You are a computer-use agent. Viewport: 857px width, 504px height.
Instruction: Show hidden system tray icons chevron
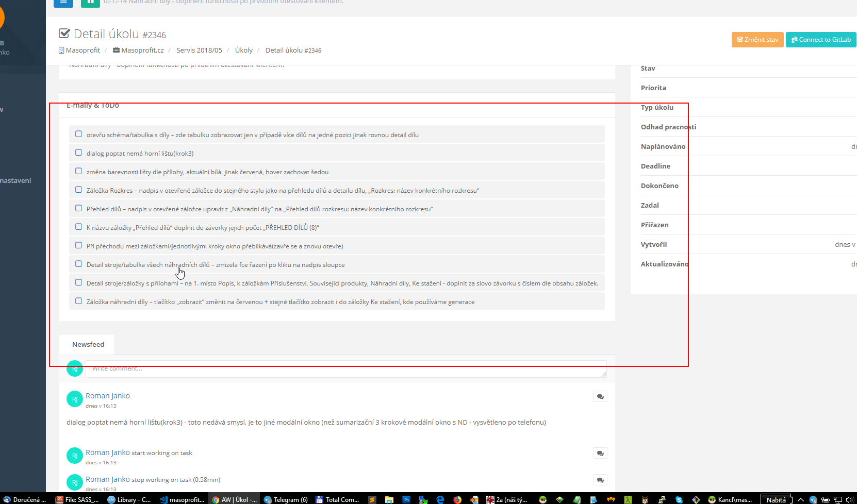tap(801, 499)
